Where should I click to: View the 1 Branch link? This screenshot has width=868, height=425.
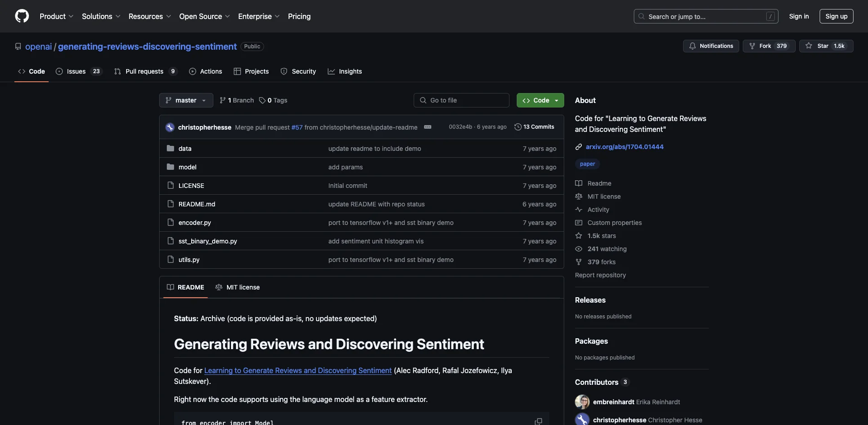[237, 100]
